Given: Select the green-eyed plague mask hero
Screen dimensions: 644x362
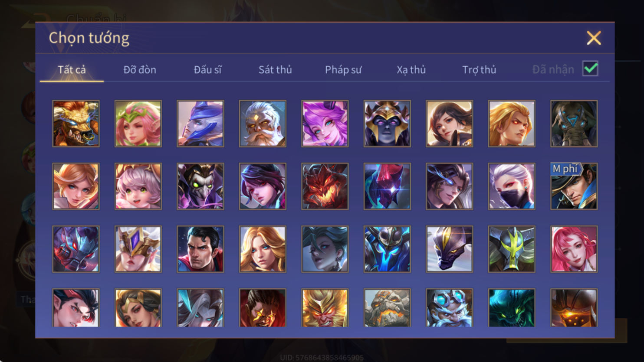Looking at the screenshot, I should pos(200,186).
